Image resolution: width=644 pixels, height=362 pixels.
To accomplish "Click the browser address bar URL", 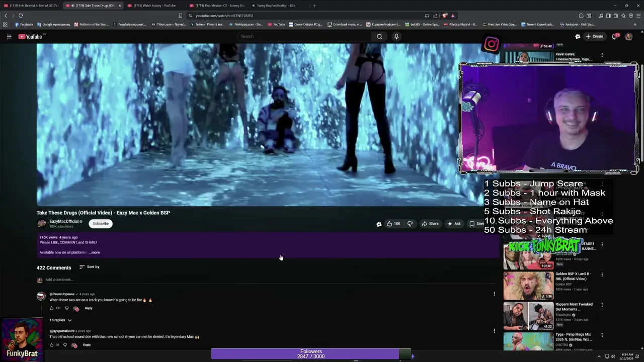I will (224, 16).
